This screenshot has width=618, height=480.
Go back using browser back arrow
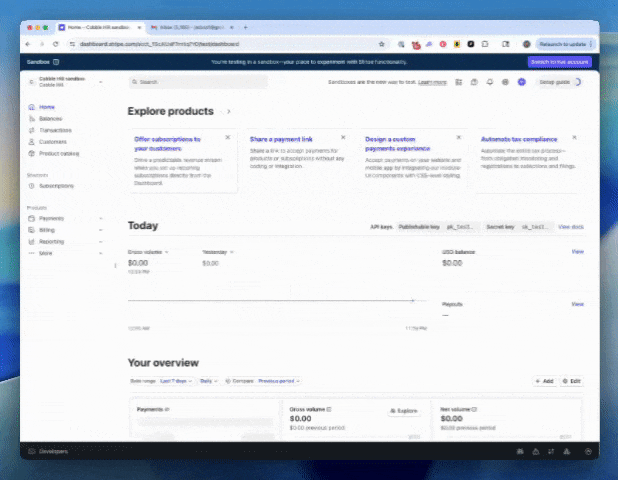(28, 44)
